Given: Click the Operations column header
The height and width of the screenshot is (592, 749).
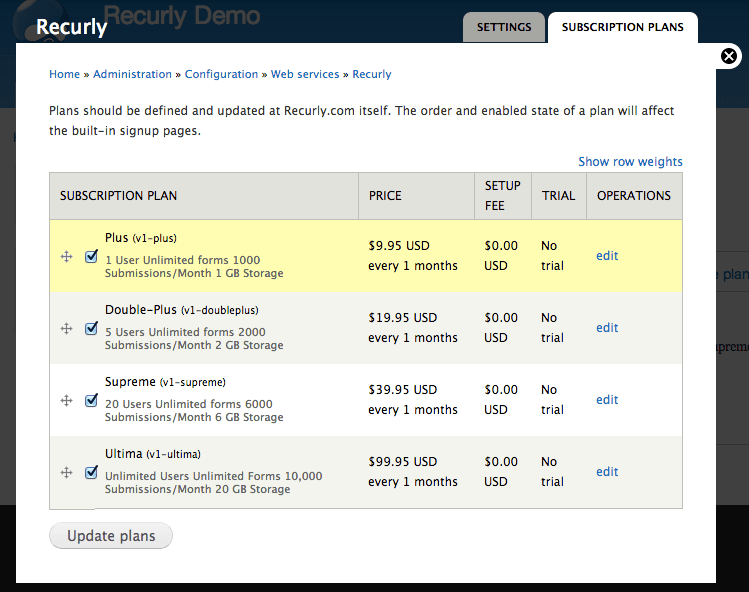Looking at the screenshot, I should click(x=634, y=196).
